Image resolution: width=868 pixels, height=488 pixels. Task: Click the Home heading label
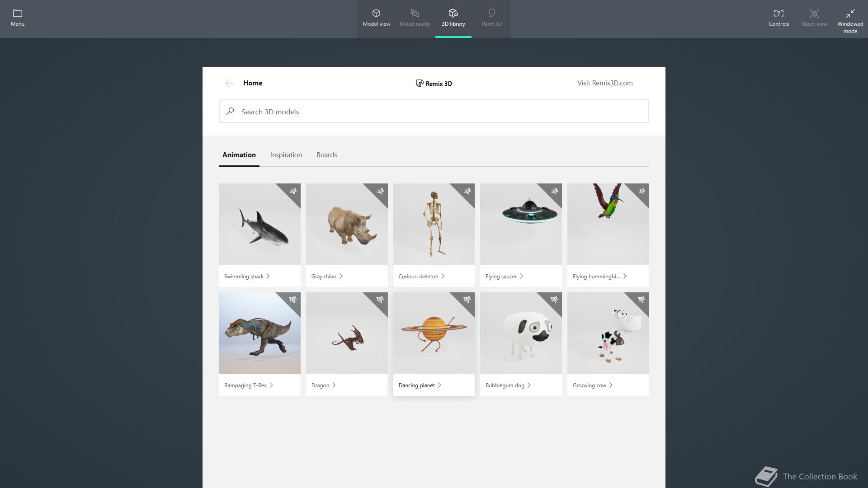tap(253, 83)
